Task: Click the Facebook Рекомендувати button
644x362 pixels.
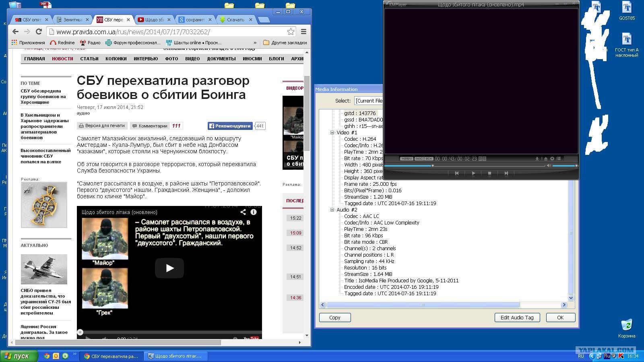Action: point(230,126)
